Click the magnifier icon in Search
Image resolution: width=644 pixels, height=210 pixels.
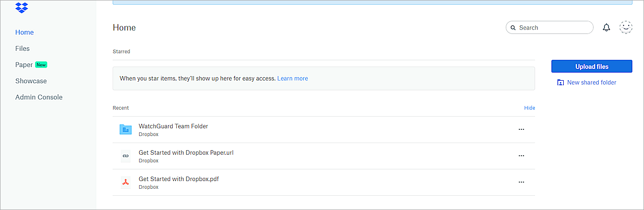coord(513,28)
